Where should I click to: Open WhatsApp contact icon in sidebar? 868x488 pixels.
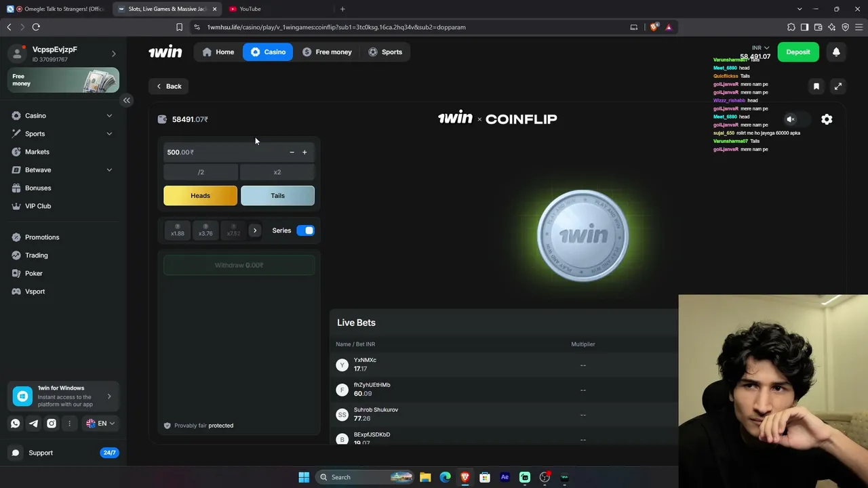pos(16,424)
